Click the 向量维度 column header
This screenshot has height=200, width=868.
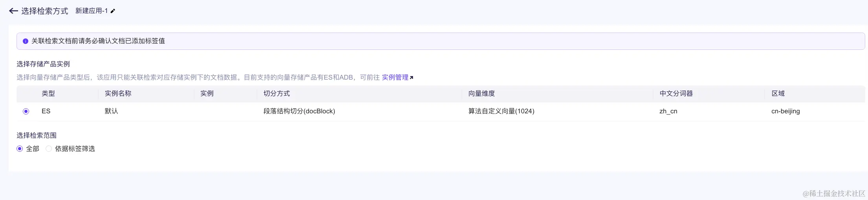(481, 93)
